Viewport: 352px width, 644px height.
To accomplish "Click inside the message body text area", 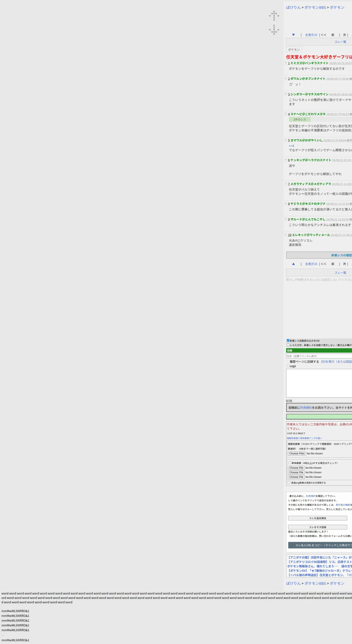I will pyautogui.click(x=319, y=383).
